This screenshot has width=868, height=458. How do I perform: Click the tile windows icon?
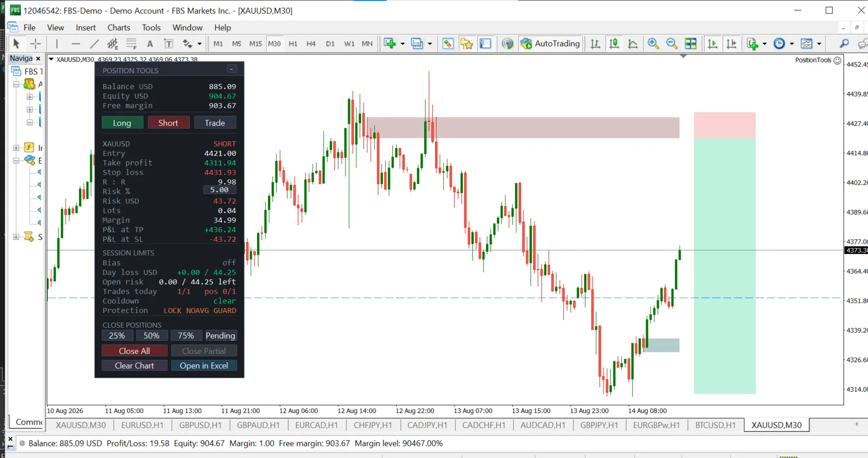click(691, 43)
